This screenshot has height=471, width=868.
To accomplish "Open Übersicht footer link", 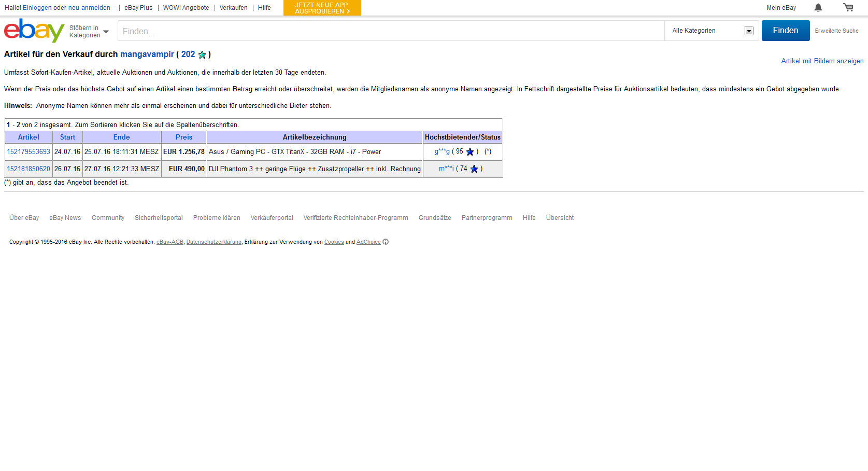I will [560, 218].
